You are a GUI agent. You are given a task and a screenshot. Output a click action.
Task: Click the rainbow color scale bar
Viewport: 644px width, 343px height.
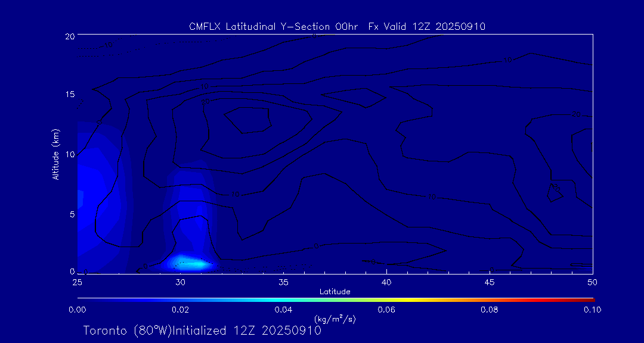click(x=336, y=300)
